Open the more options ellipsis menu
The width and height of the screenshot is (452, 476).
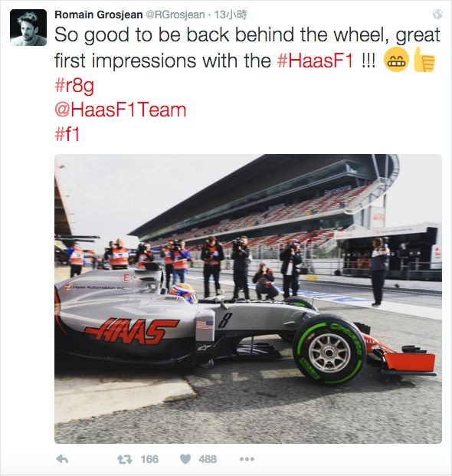247,459
